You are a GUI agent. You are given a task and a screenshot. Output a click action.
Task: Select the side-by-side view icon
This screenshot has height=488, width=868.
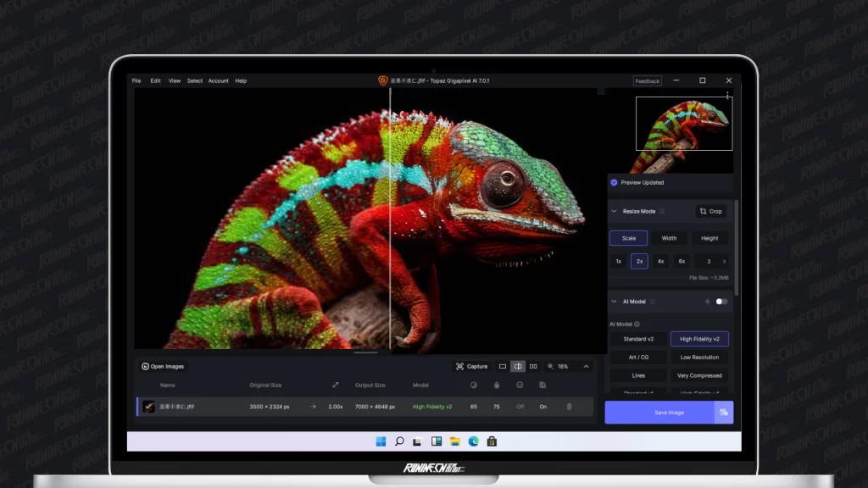point(533,366)
